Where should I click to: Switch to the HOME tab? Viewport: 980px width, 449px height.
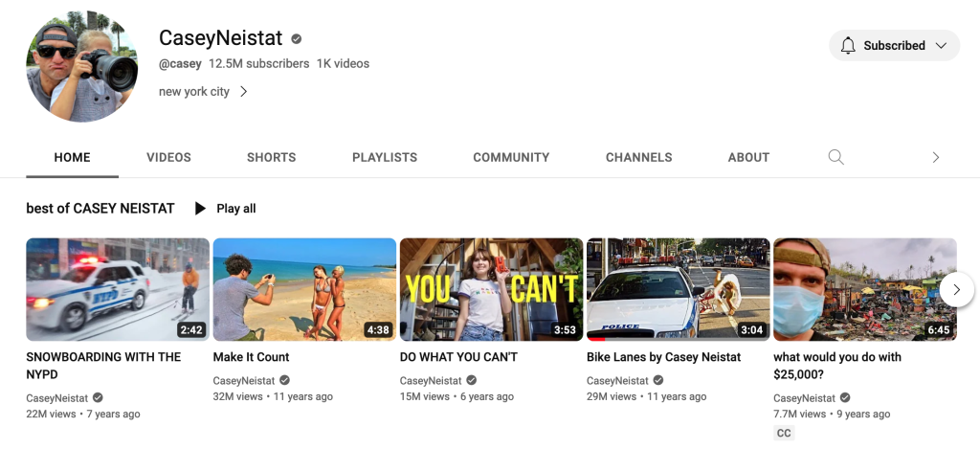[x=72, y=158]
